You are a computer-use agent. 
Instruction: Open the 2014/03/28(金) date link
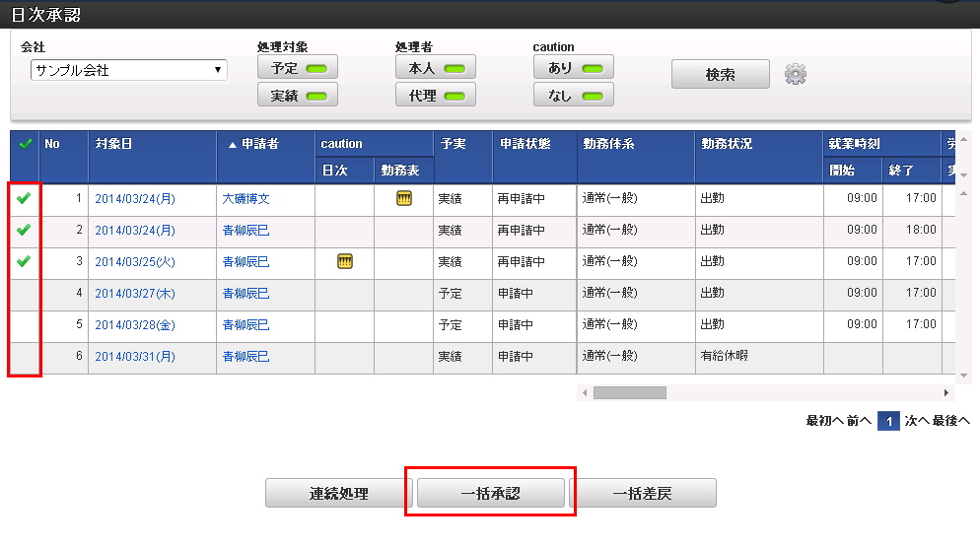[135, 325]
